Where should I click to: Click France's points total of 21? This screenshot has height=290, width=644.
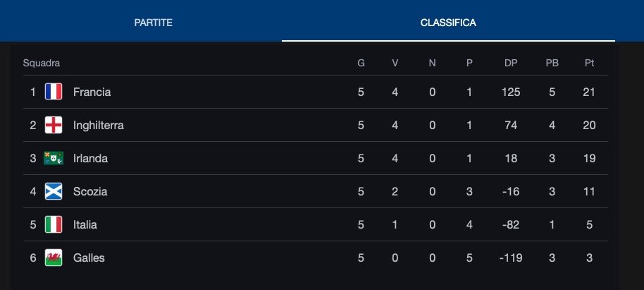click(x=589, y=92)
